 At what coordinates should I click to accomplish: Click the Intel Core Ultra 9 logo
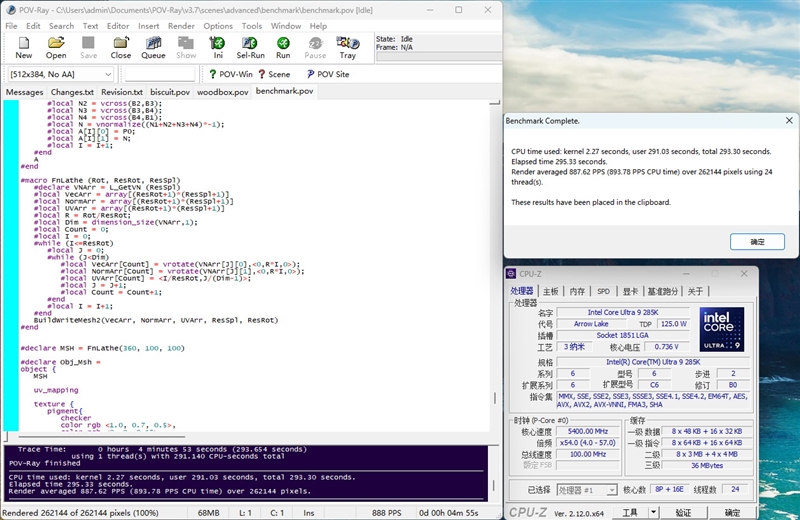point(721,329)
